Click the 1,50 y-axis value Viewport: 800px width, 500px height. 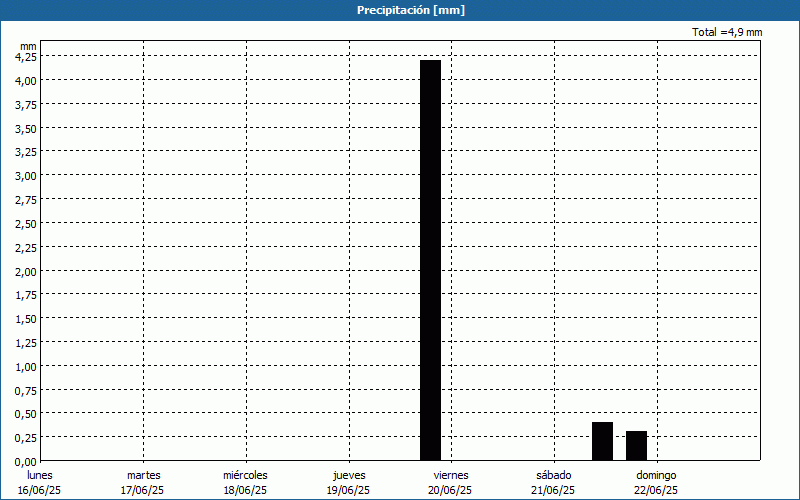(26, 319)
